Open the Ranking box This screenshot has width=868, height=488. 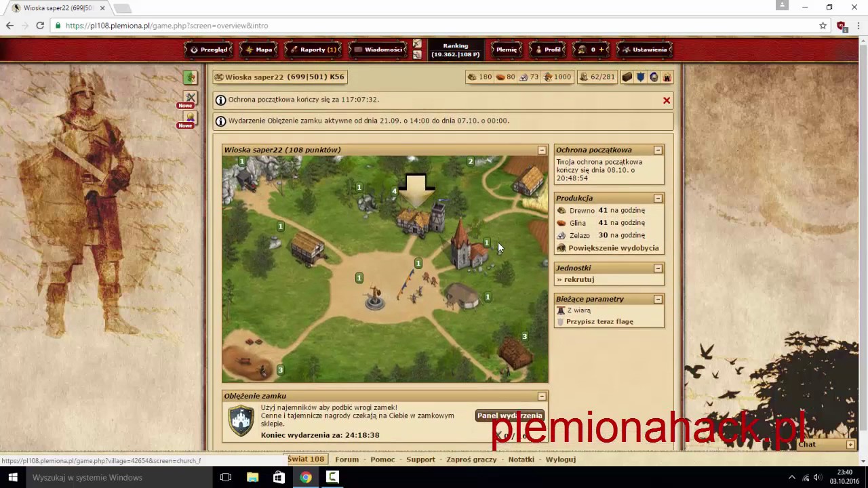[456, 50]
